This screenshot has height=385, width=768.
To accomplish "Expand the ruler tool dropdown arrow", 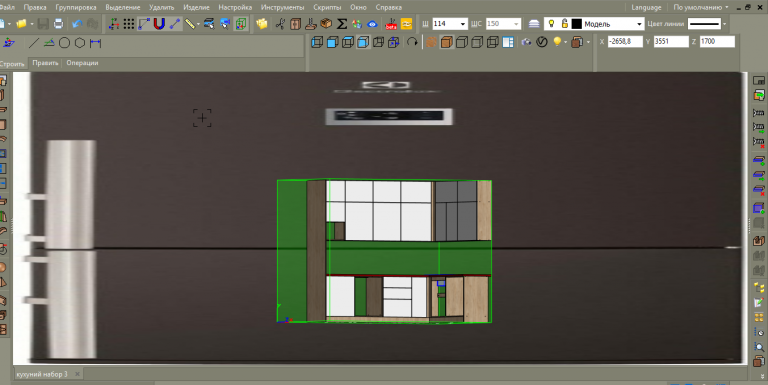I will pos(198,24).
